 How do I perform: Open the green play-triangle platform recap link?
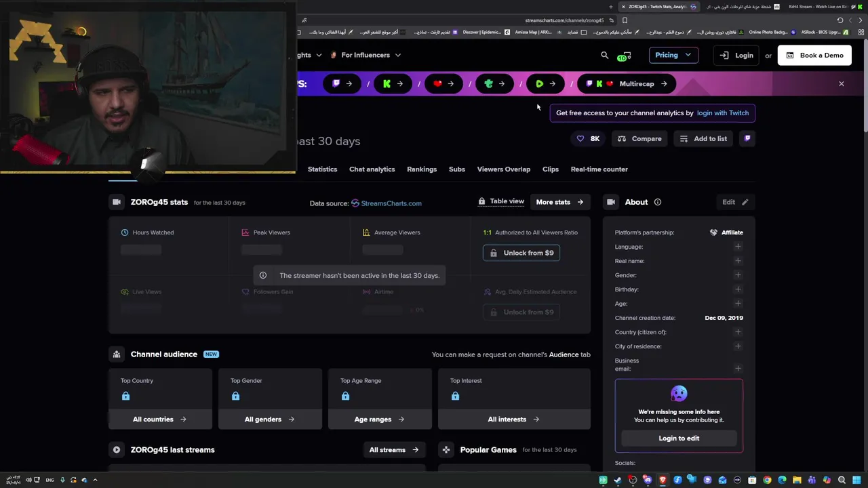546,83
